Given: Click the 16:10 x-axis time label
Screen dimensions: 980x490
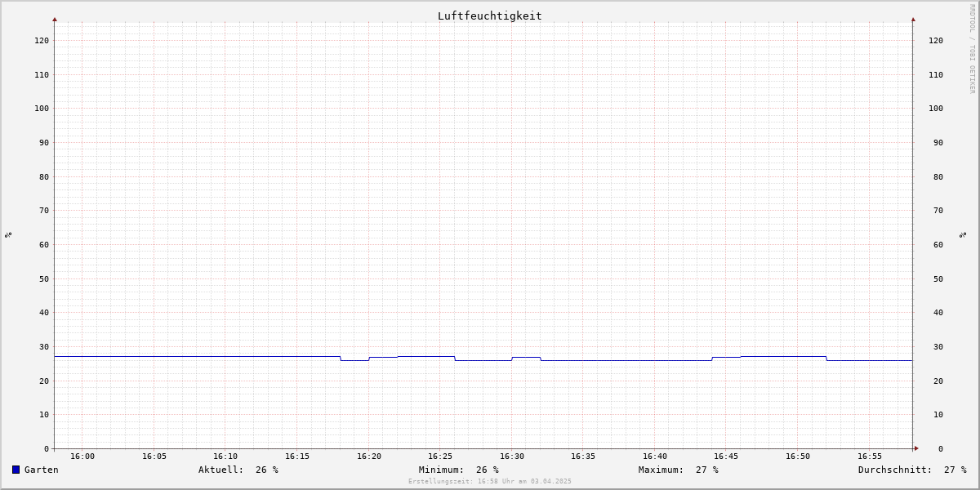Looking at the screenshot, I should coord(225,457).
